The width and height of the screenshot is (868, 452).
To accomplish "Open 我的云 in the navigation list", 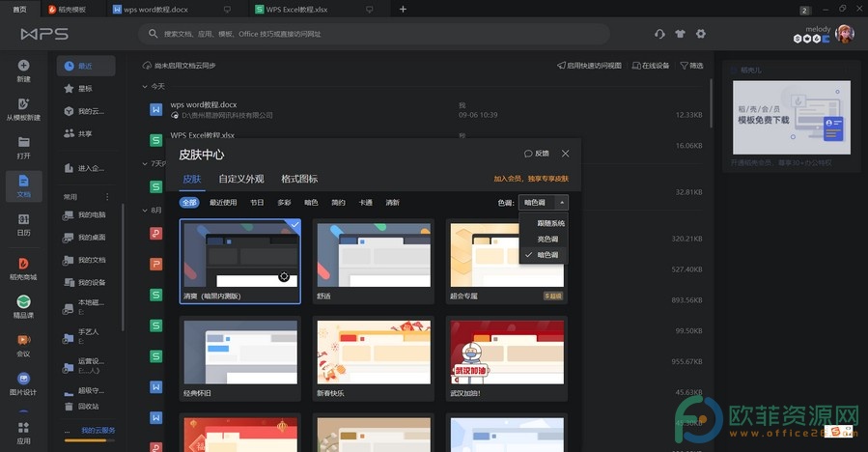I will (86, 111).
